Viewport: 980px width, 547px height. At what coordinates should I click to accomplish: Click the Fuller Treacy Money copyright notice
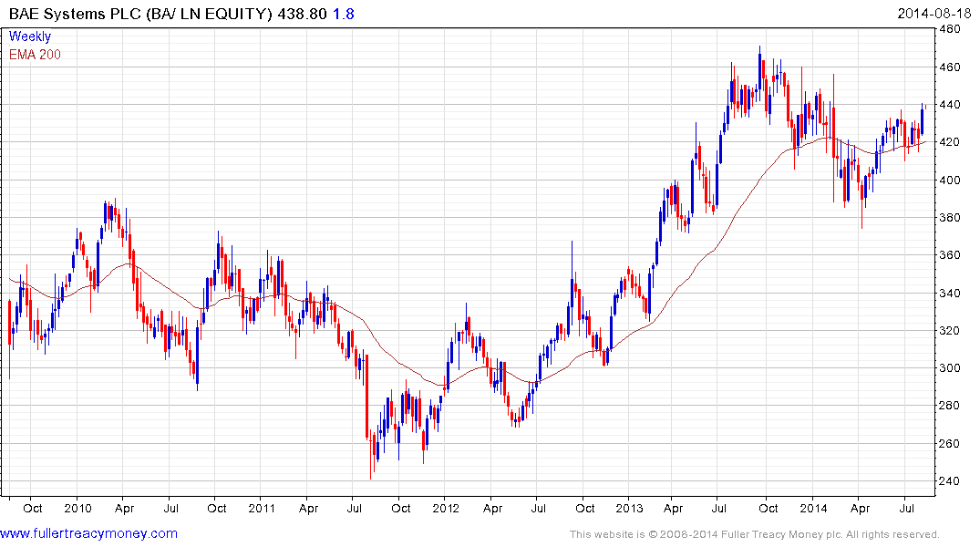[754, 534]
